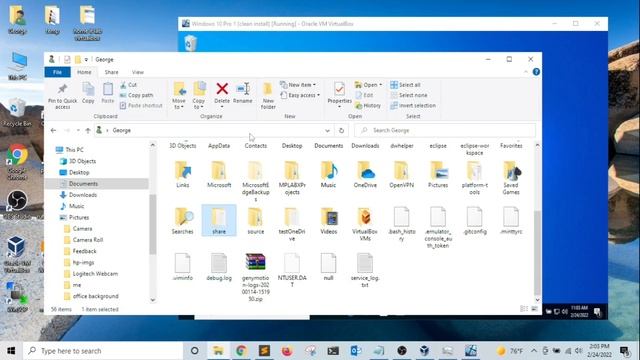This screenshot has height=360, width=640.
Task: Choose Cut in the ribbon
Action: tap(128, 85)
